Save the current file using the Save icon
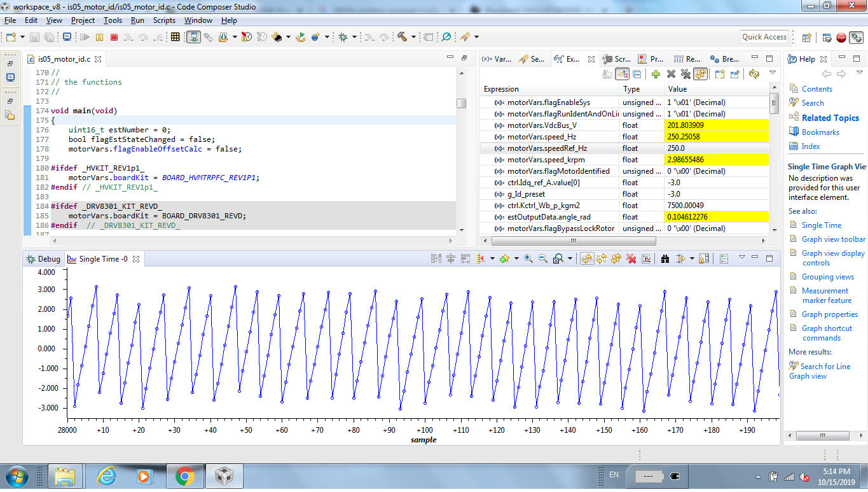Viewport: 868px width, 492px height. click(34, 36)
